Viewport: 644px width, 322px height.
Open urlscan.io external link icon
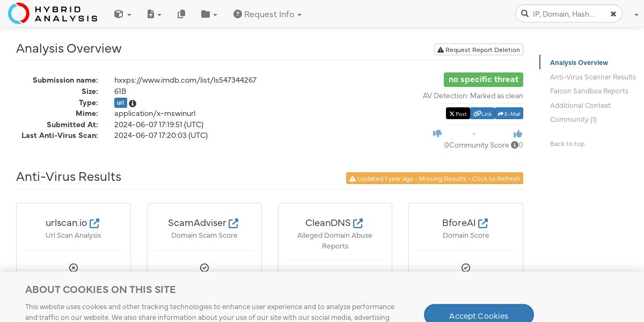[x=94, y=223]
